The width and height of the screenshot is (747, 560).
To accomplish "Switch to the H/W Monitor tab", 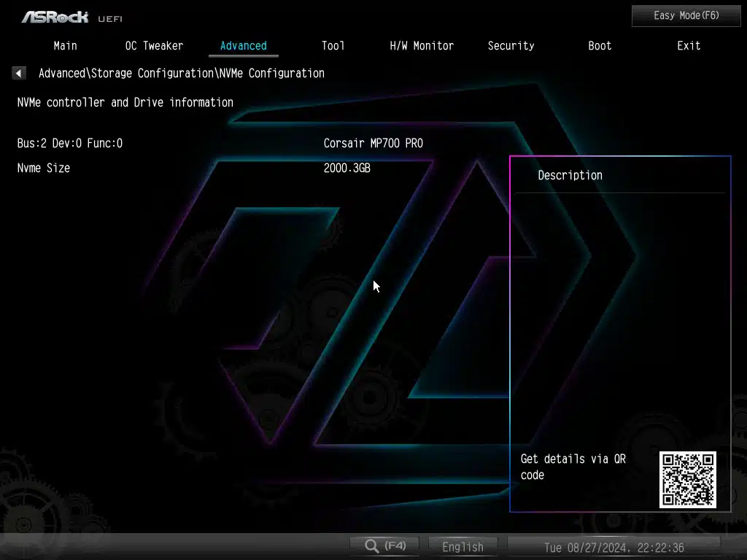I will coord(422,45).
